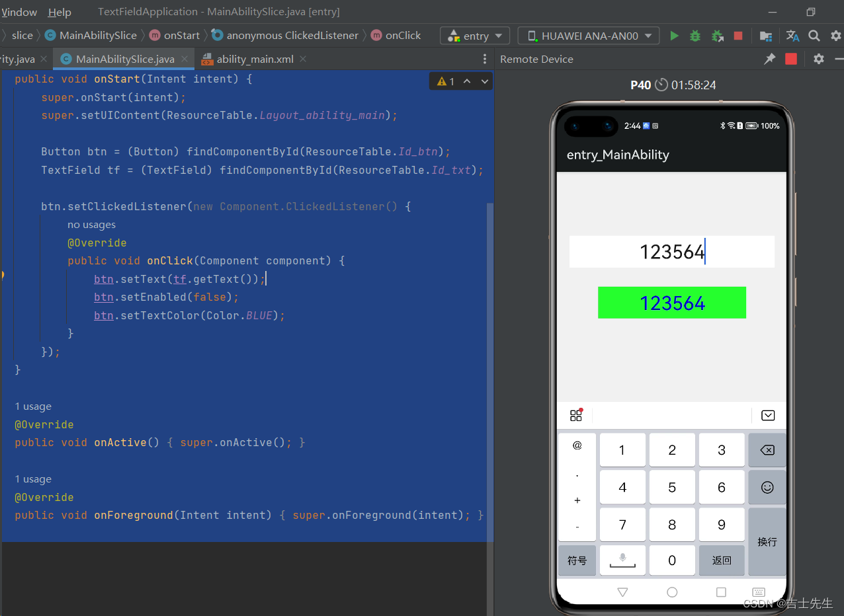The height and width of the screenshot is (616, 844).
Task: Tap the keyboard grid menu icon
Action: [576, 415]
